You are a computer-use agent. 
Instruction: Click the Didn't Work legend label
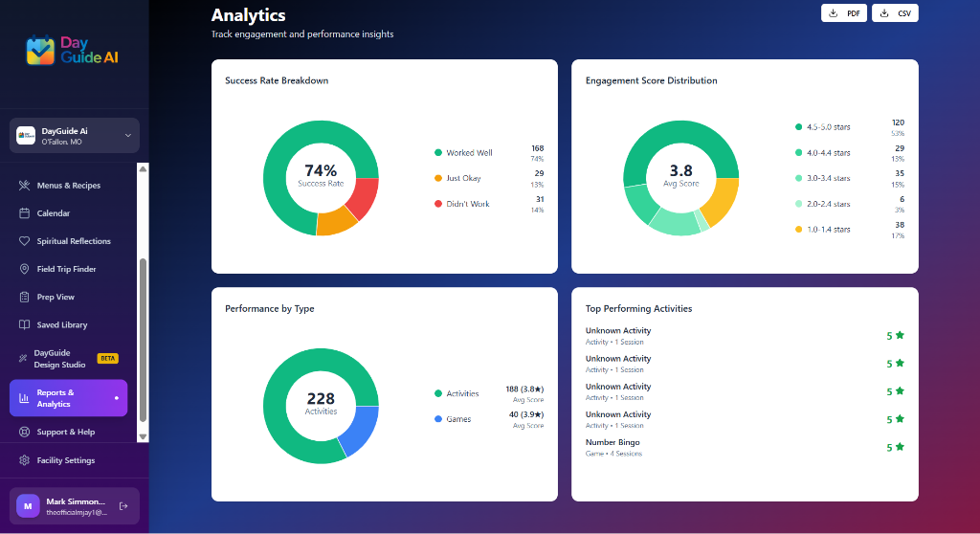point(467,204)
